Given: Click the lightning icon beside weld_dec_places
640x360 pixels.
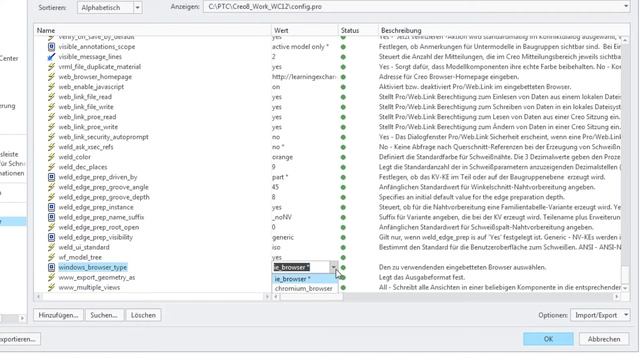Looking at the screenshot, I should click(51, 167).
